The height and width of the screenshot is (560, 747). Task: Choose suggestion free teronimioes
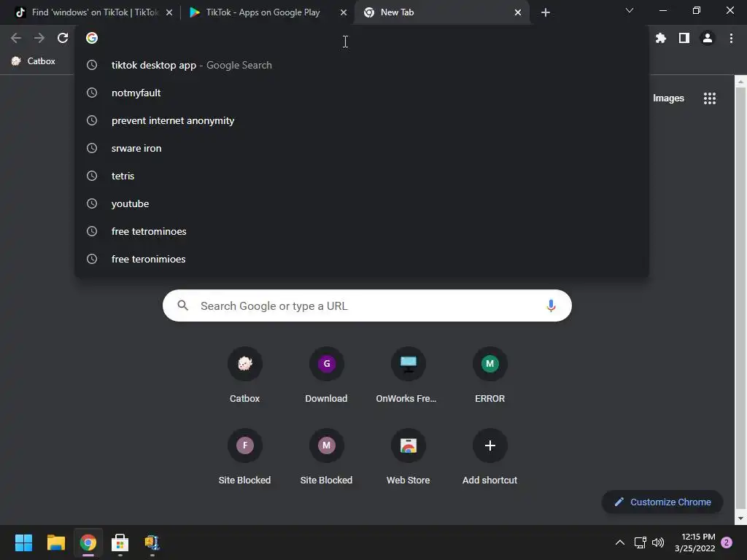(x=362, y=259)
